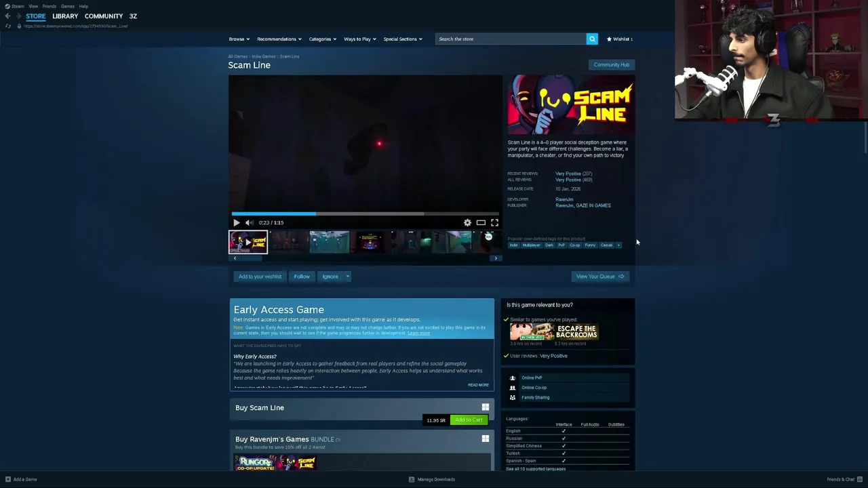Toggle theater mode on the video player
This screenshot has height=488, width=868.
(481, 222)
